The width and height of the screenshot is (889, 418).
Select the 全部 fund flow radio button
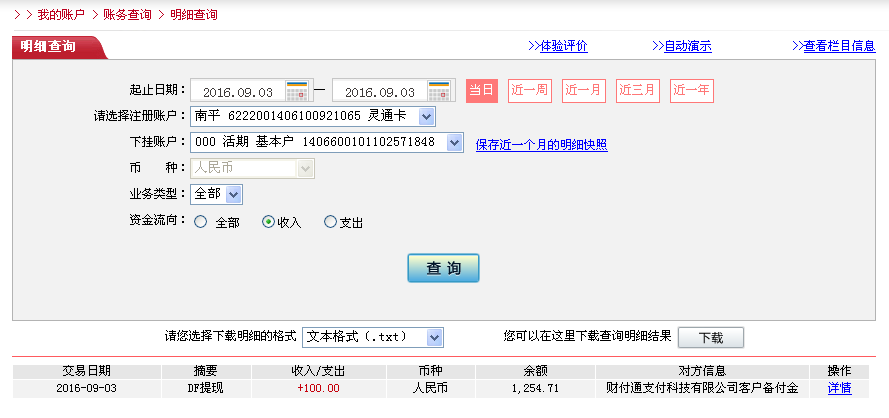coord(201,222)
